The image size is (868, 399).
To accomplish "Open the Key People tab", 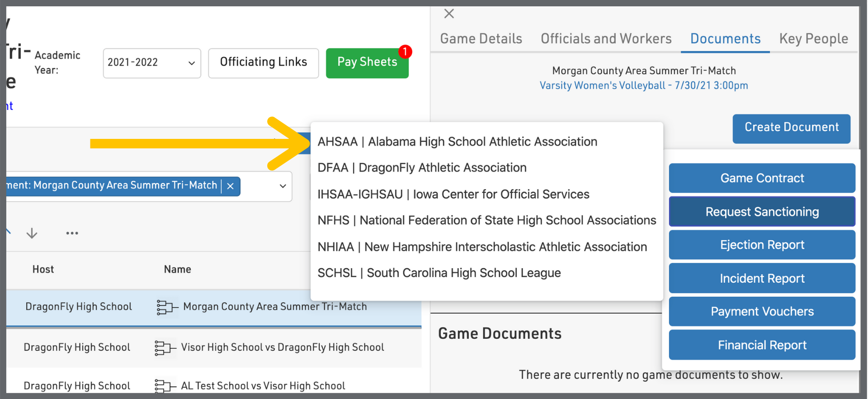I will [x=813, y=39].
